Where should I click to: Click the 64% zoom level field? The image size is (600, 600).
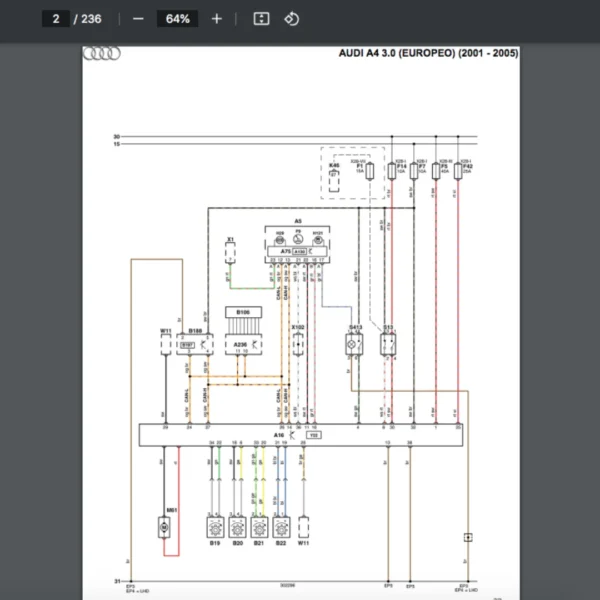coord(177,19)
